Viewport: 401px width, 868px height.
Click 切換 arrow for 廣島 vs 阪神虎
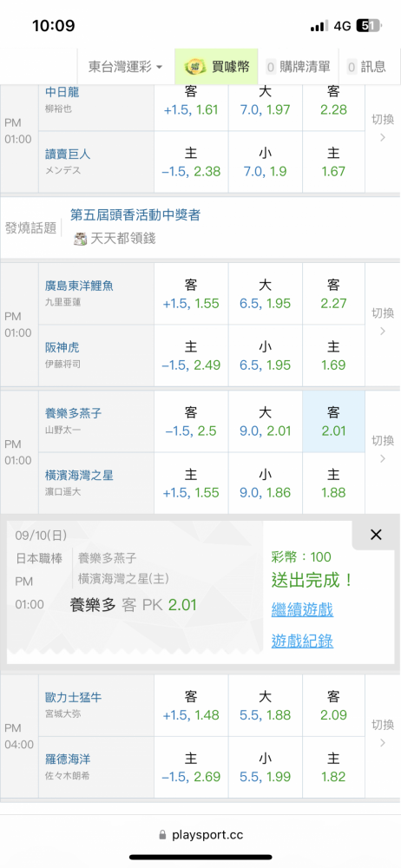pyautogui.click(x=382, y=323)
